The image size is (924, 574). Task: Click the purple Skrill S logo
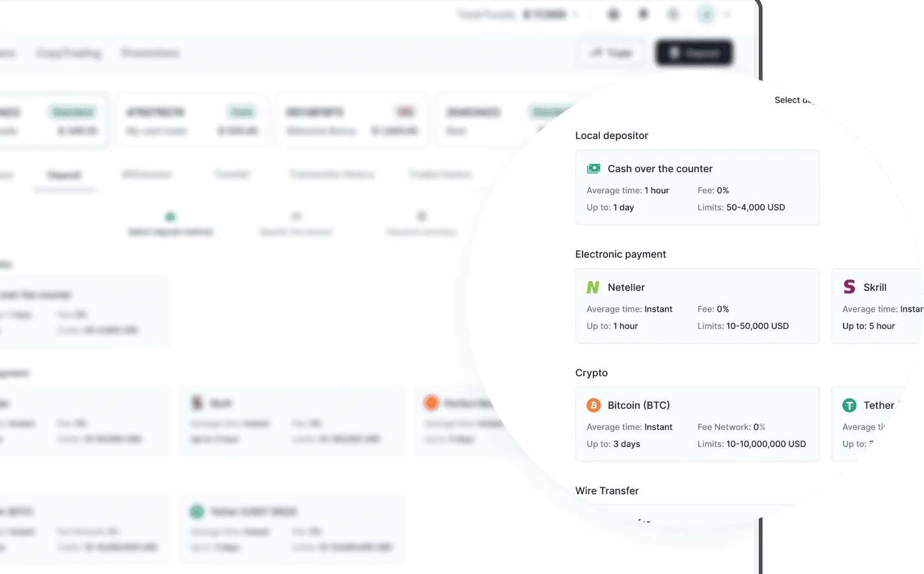coord(849,287)
